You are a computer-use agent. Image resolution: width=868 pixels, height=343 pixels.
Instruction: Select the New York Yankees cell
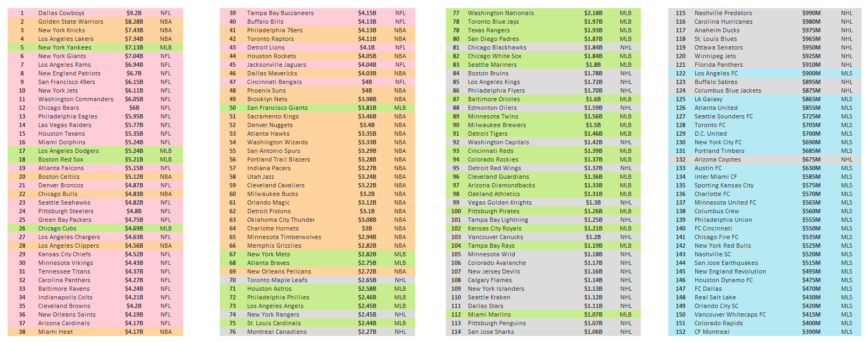(x=65, y=47)
